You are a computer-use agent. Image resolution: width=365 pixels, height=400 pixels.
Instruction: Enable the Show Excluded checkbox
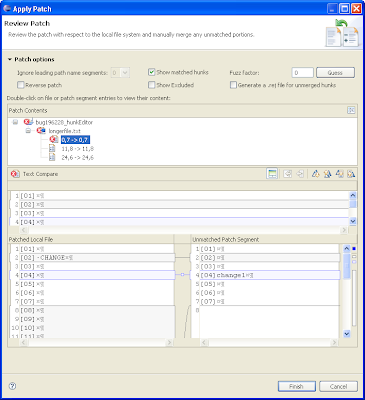tap(152, 85)
